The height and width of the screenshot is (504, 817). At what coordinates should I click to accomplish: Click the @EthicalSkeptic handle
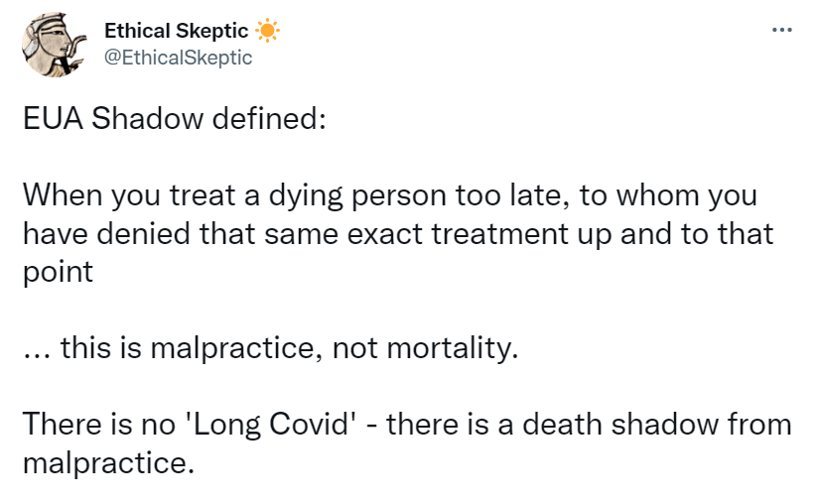point(179,58)
